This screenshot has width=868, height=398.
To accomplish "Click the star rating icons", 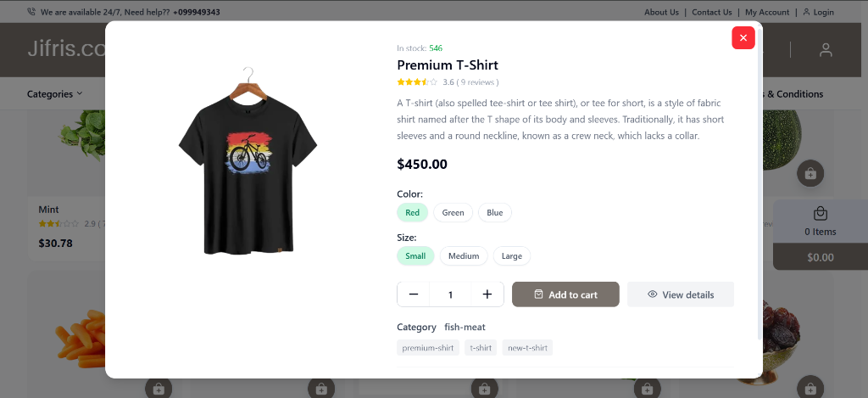I will (417, 82).
